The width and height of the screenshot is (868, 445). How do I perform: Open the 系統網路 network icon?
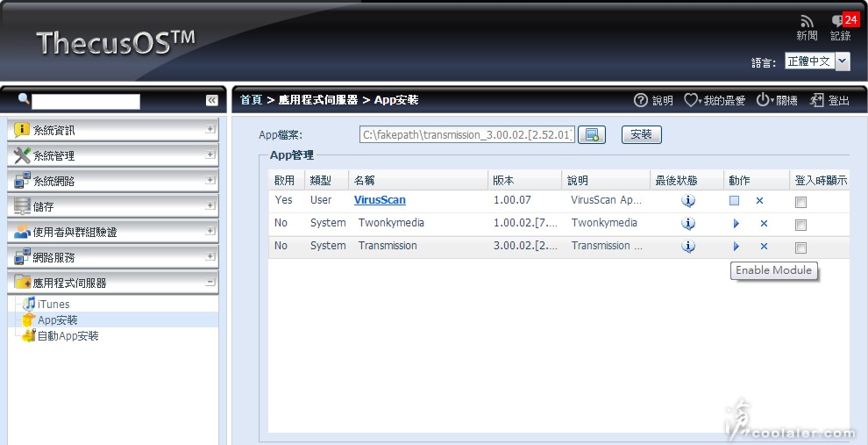tap(22, 181)
